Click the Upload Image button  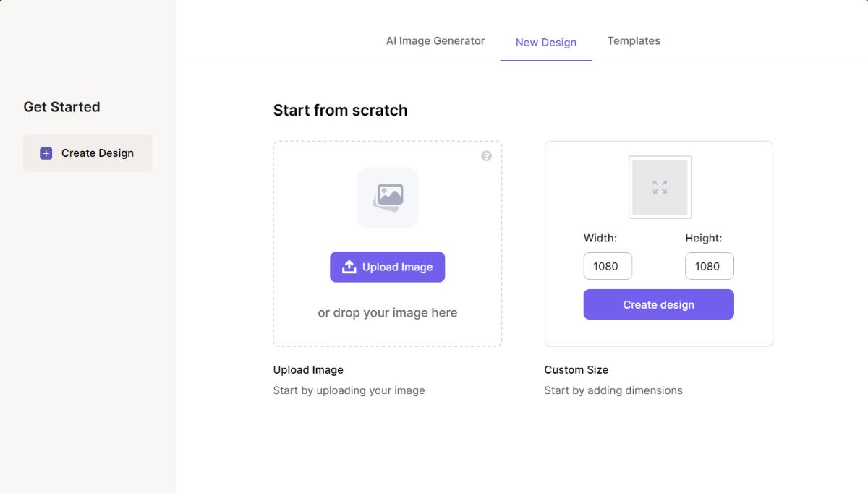(x=388, y=267)
